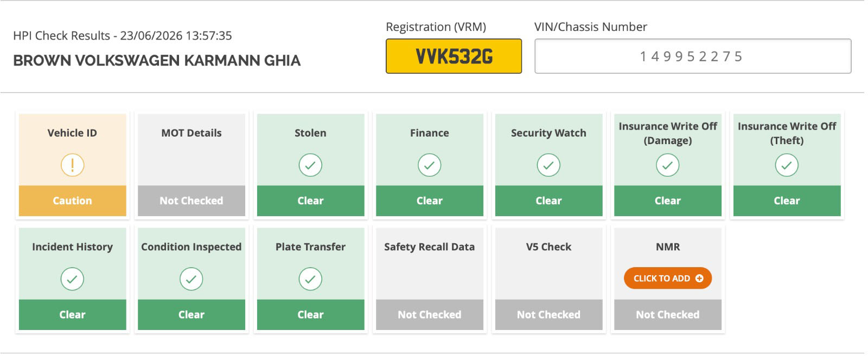Add NMR via CLICK TO ADD button

pos(668,278)
